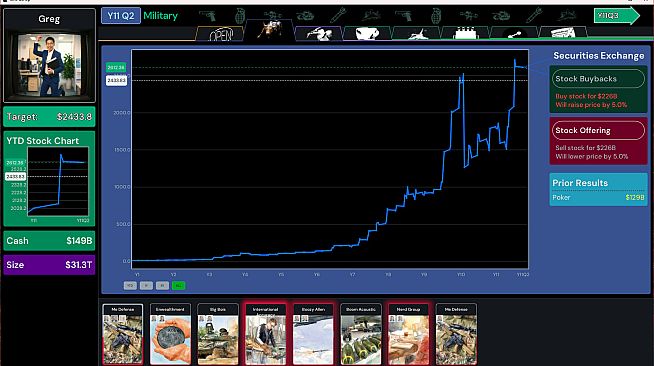Select the third grey chart range toggle
This screenshot has width=654, height=366.
point(162,286)
